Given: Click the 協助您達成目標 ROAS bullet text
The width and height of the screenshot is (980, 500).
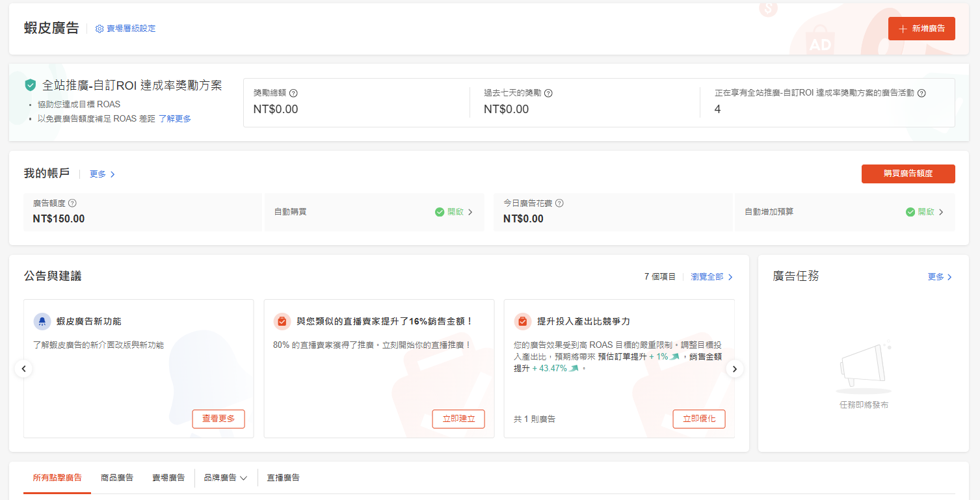Looking at the screenshot, I should pyautogui.click(x=79, y=105).
